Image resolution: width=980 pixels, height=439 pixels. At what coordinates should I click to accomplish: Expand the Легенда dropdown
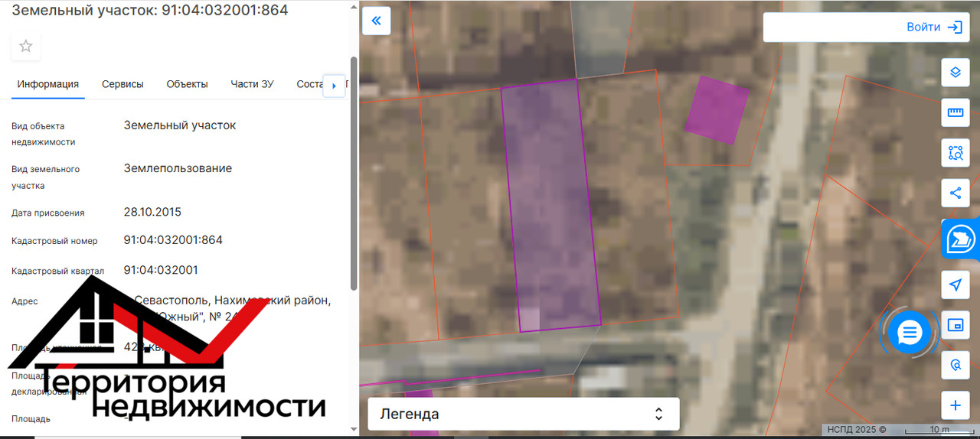pos(524,414)
